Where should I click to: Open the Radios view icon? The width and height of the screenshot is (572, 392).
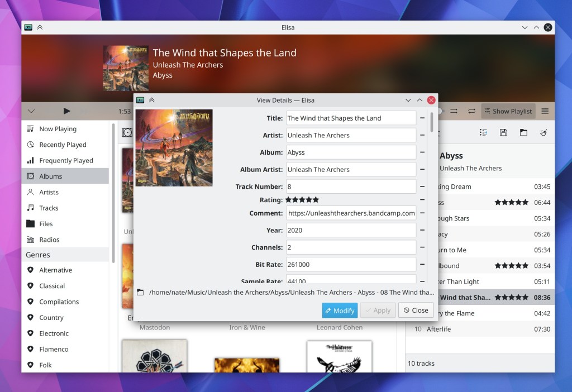pos(30,240)
